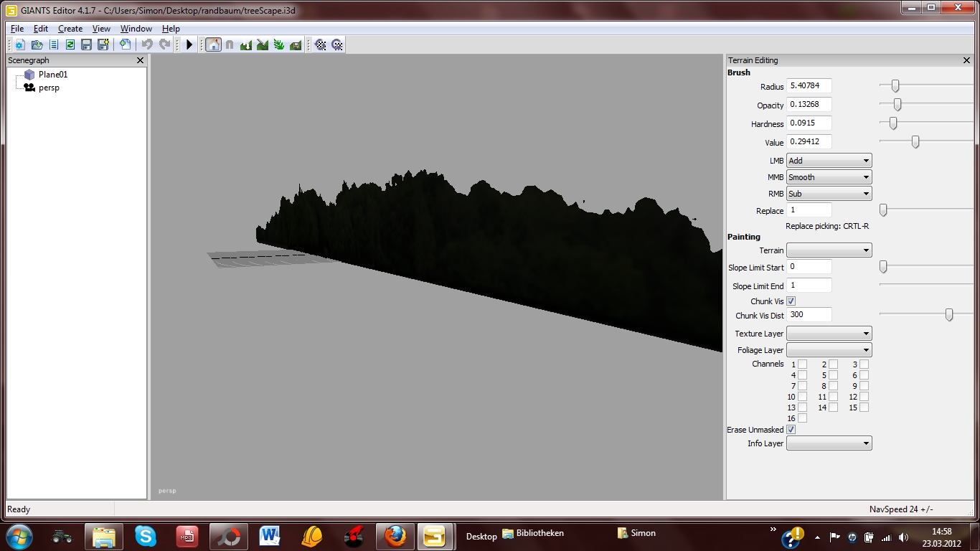Open the Create menu
The width and height of the screenshot is (980, 551).
click(x=70, y=29)
